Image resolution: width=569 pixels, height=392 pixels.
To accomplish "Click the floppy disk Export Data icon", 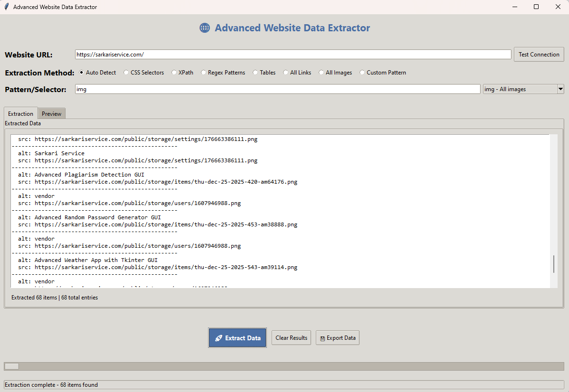I will (x=322, y=338).
